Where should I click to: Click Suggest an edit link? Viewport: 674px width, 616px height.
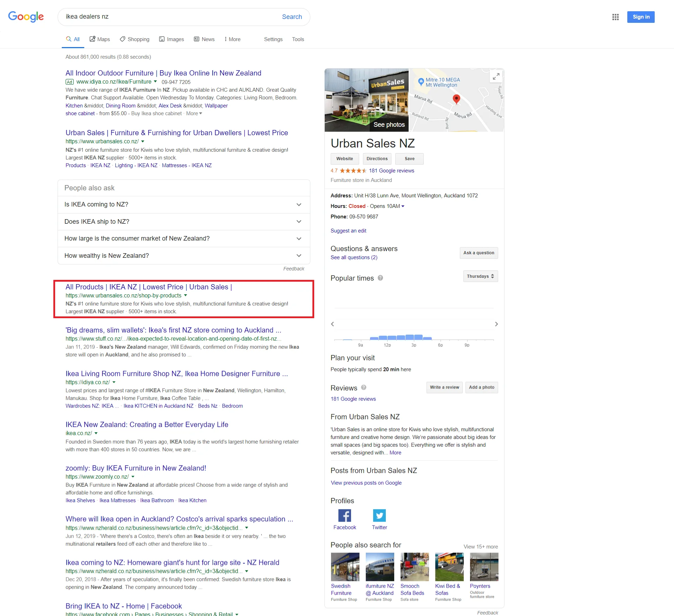click(348, 231)
